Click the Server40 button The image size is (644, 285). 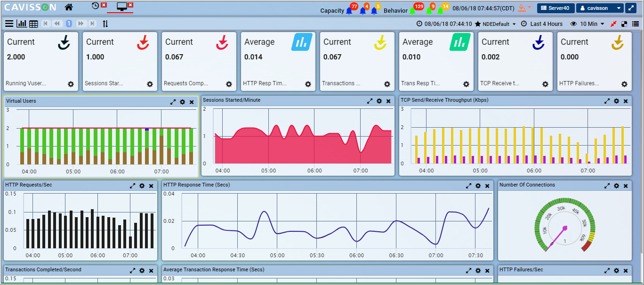click(555, 8)
